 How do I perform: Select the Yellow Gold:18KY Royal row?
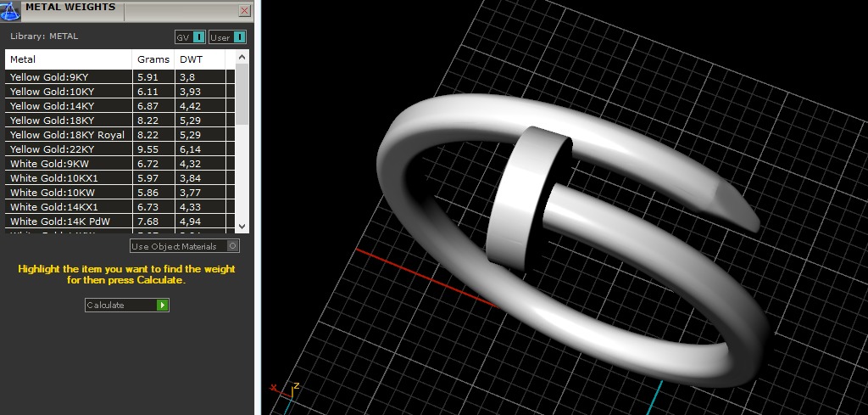(120, 135)
